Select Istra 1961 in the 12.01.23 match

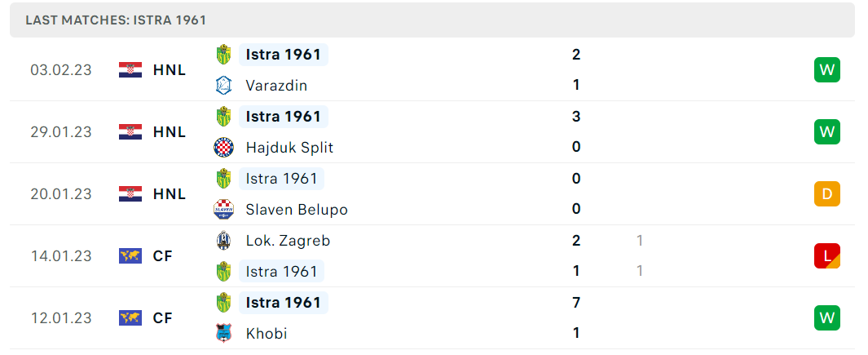coord(284,302)
